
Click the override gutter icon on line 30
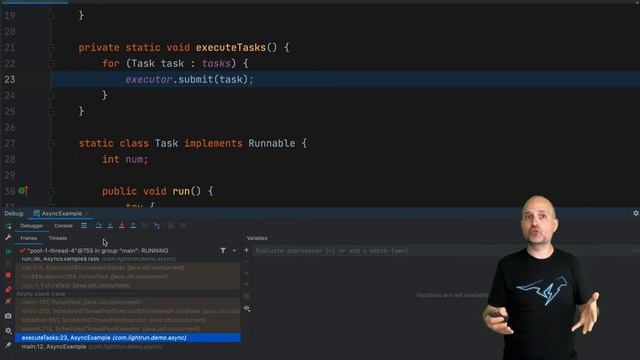pyautogui.click(x=23, y=191)
